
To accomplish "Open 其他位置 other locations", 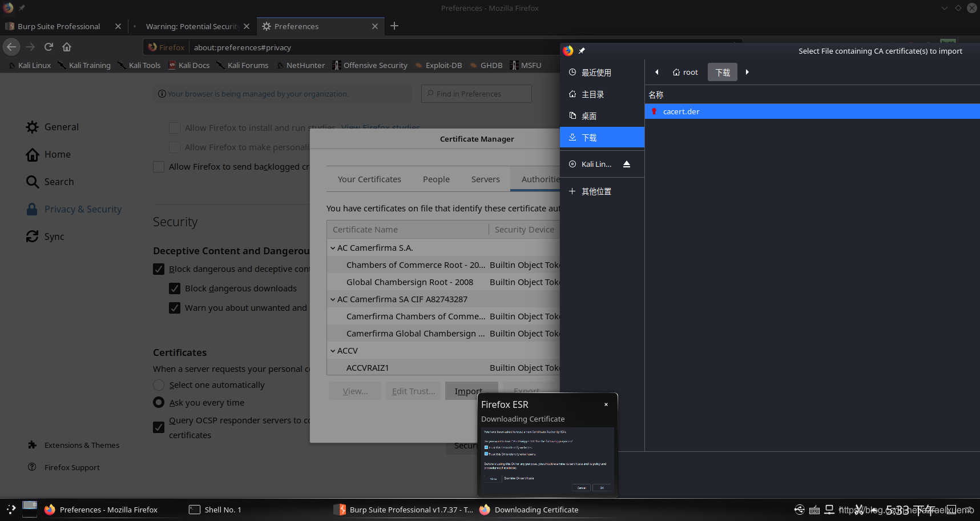I will pyautogui.click(x=602, y=191).
